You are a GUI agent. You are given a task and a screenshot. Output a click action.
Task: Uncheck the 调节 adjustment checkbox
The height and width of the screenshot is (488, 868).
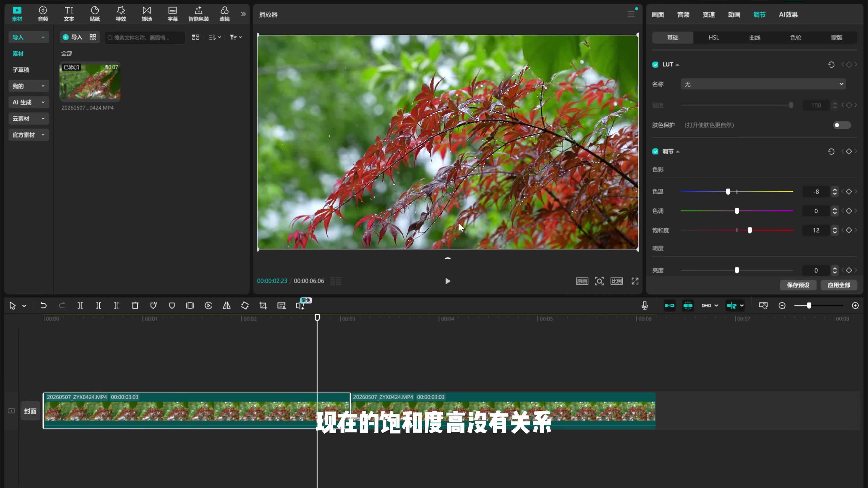pos(655,152)
